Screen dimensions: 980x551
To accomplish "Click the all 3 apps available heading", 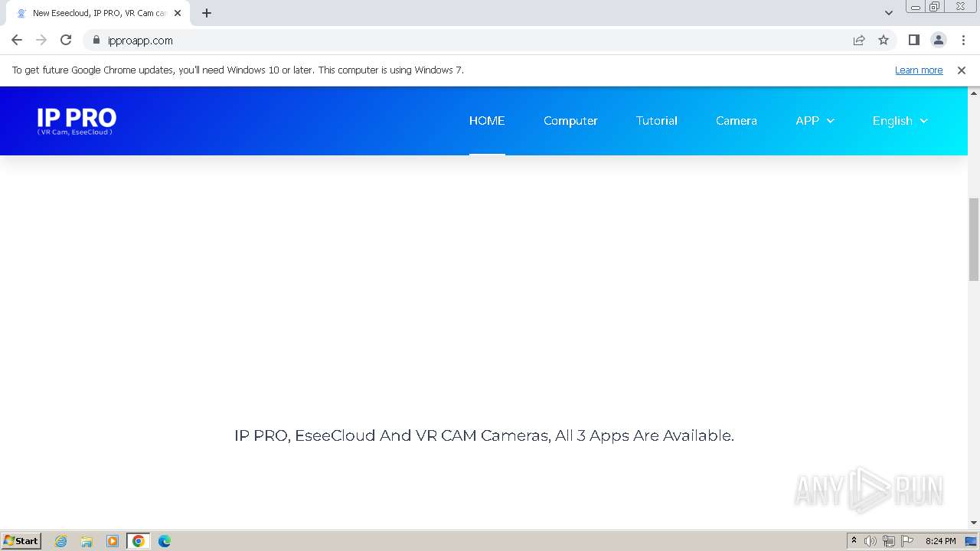I will click(484, 435).
